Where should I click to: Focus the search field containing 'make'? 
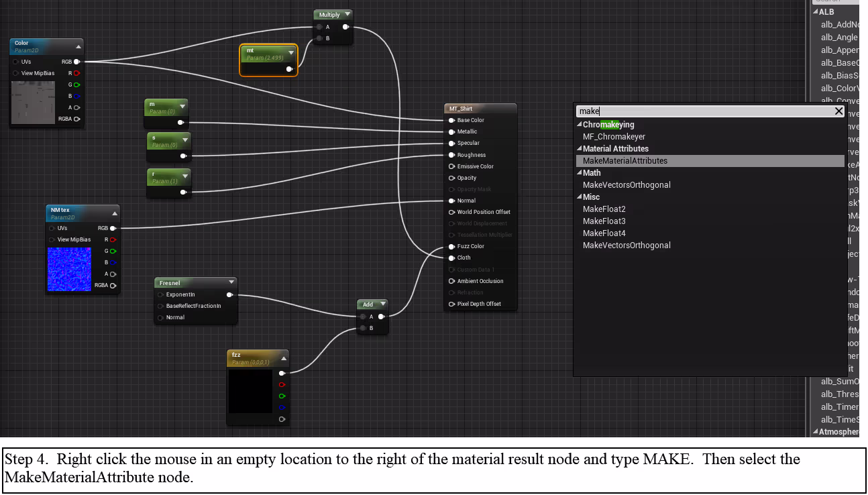pos(704,111)
